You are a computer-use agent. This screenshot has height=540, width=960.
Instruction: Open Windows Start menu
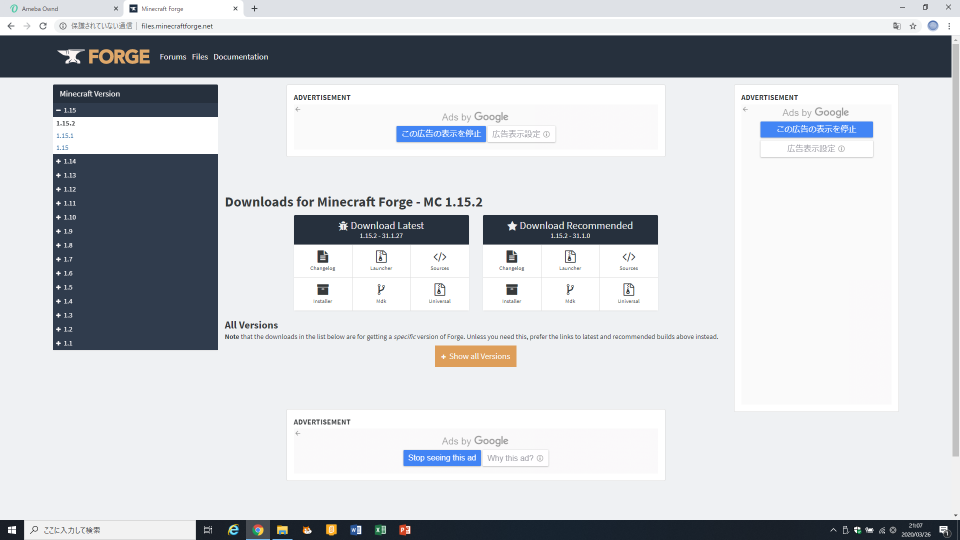click(x=12, y=530)
